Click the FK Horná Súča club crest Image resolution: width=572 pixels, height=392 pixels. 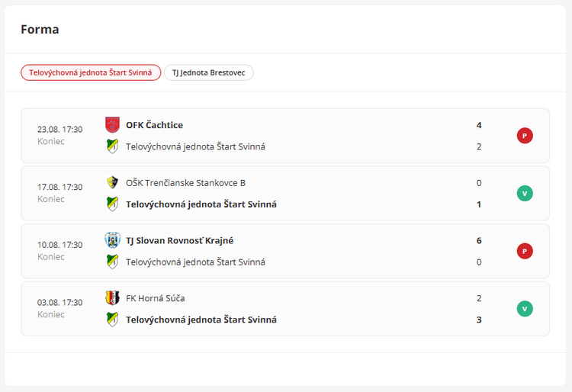point(112,298)
